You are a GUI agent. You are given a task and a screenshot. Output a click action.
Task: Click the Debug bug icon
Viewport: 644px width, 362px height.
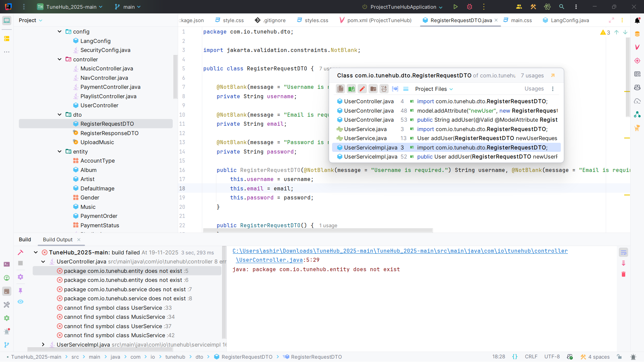pyautogui.click(x=469, y=7)
